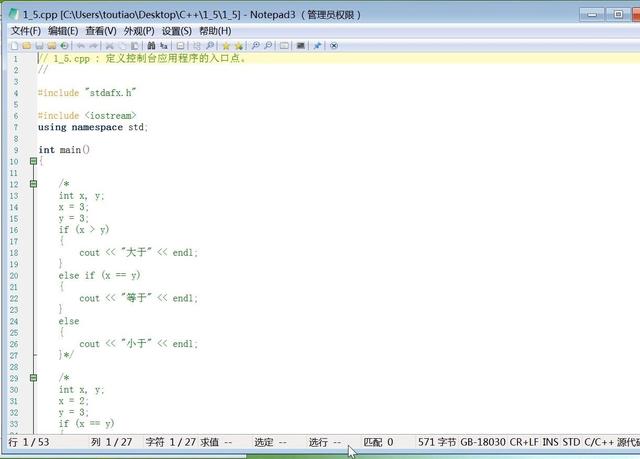Viewport: 640px width, 459px height.
Task: Click the Zoom Out magnifier icon
Action: tap(269, 46)
